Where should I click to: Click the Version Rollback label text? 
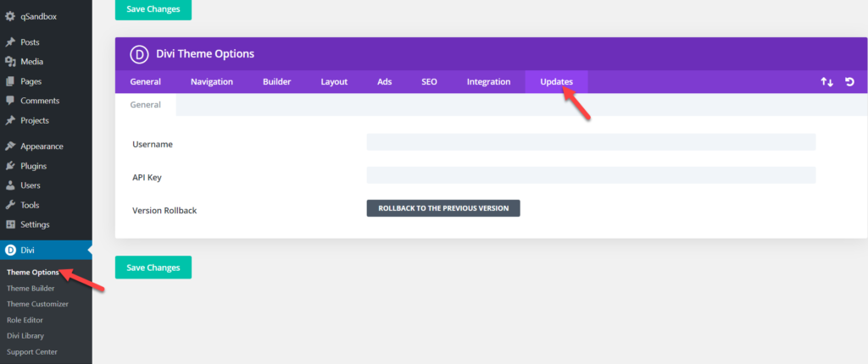coord(164,211)
